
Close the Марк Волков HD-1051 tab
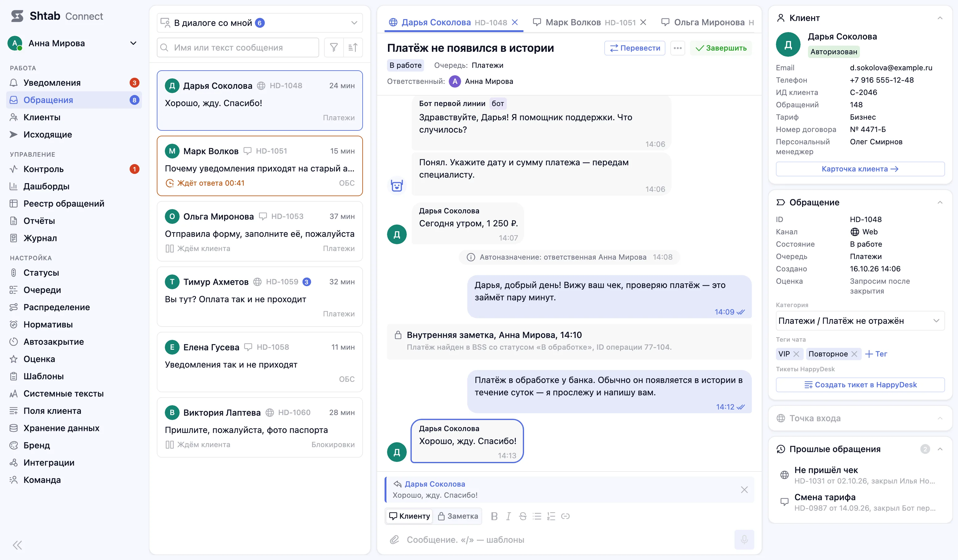[643, 23]
